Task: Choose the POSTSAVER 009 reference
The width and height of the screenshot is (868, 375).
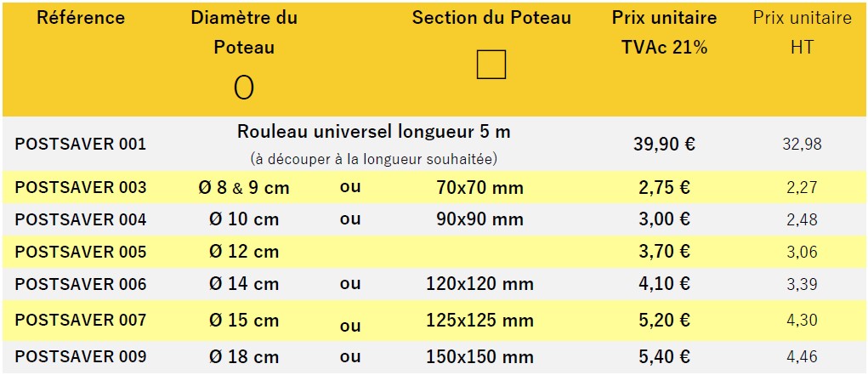Action: point(81,356)
